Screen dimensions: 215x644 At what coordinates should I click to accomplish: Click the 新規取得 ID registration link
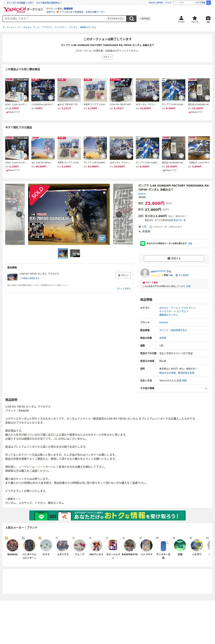tap(68, 9)
